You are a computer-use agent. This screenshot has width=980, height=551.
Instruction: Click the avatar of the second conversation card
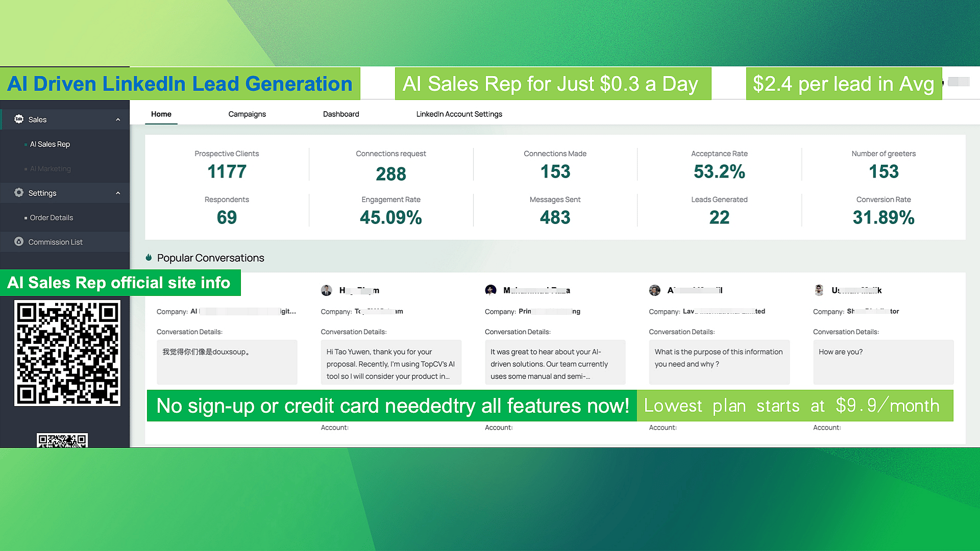tap(327, 290)
